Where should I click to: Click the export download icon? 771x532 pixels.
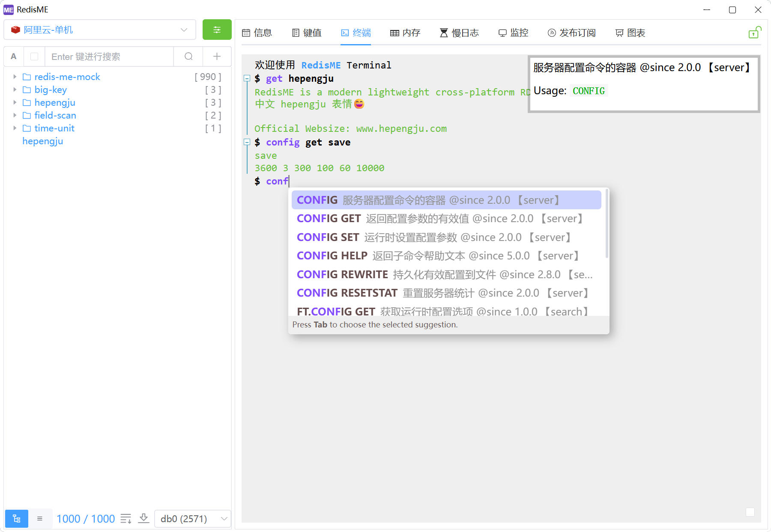[x=144, y=519]
